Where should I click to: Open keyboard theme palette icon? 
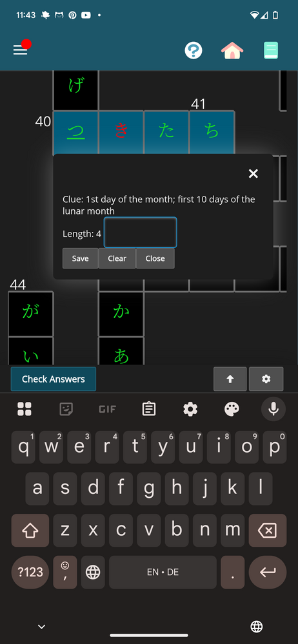[x=232, y=409]
